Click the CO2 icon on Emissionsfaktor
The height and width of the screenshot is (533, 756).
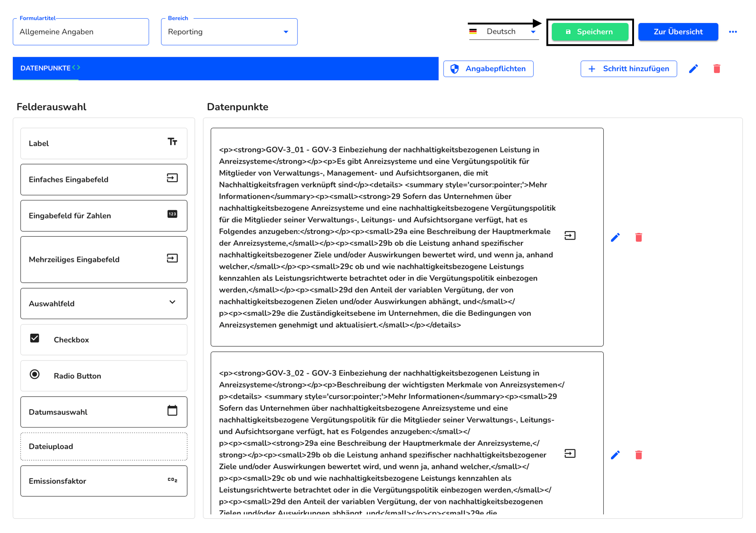[173, 480]
